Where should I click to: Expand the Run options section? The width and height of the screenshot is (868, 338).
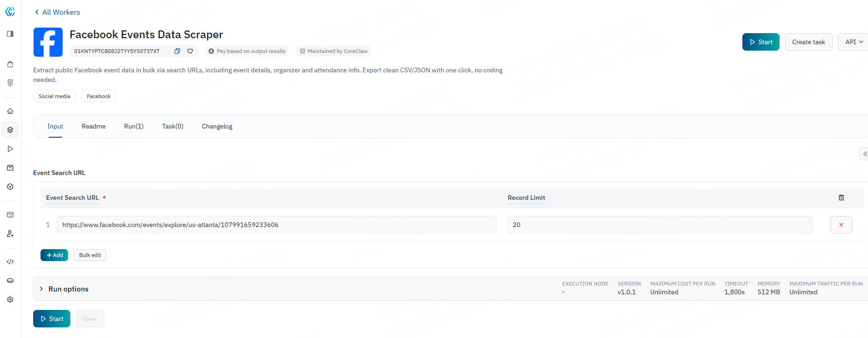pyautogui.click(x=41, y=289)
